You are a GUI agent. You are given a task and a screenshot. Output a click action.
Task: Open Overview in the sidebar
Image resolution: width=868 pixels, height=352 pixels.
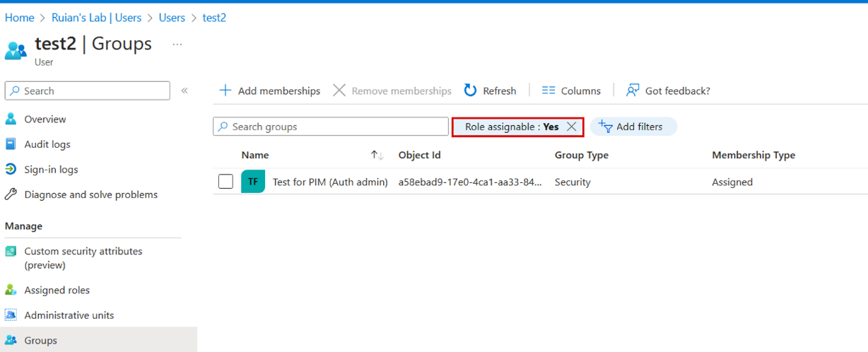[x=45, y=119]
